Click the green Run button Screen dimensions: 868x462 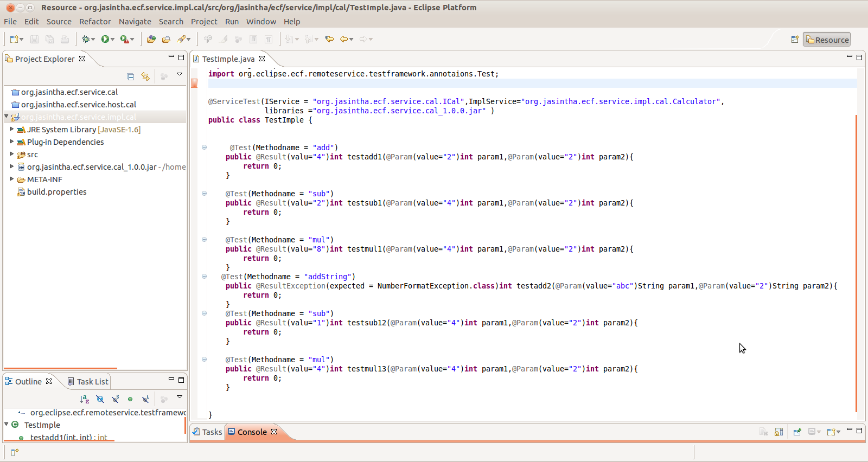(x=105, y=39)
